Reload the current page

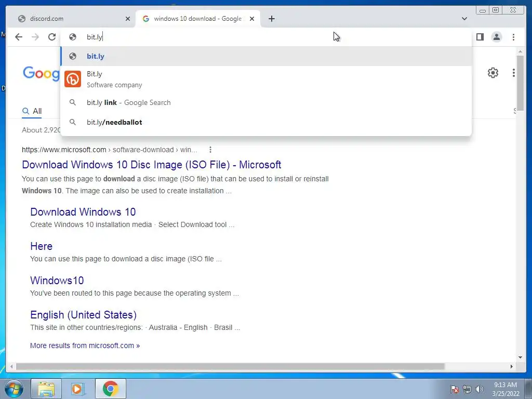(52, 37)
